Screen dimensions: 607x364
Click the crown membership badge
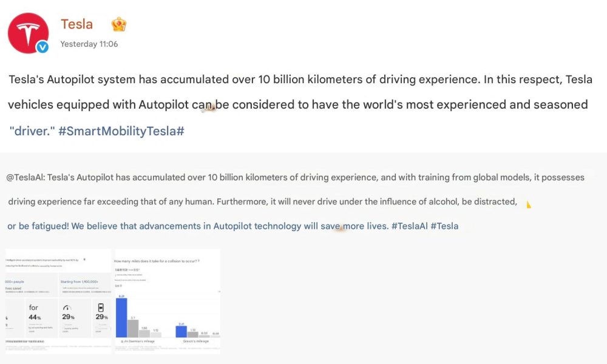(118, 25)
